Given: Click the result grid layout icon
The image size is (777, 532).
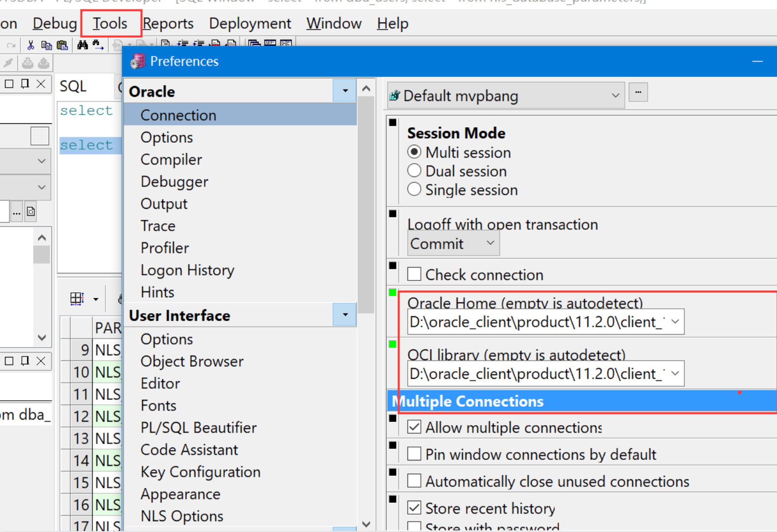Looking at the screenshot, I should [x=77, y=298].
